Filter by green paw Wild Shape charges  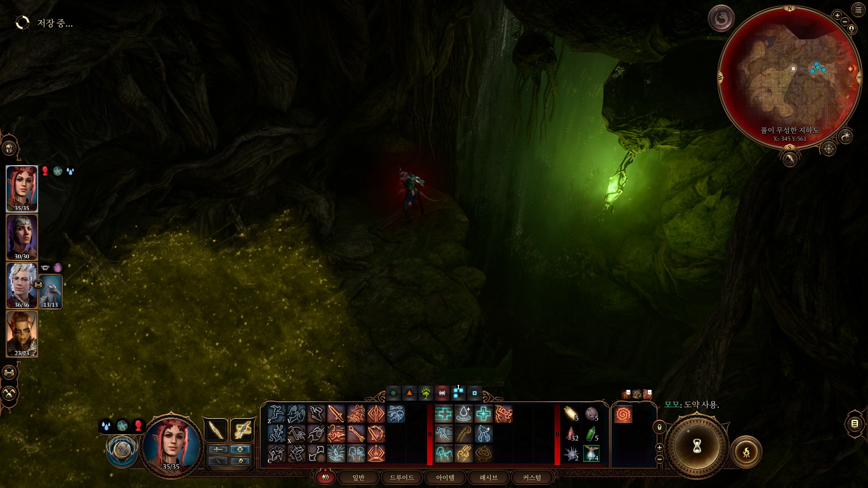click(426, 393)
